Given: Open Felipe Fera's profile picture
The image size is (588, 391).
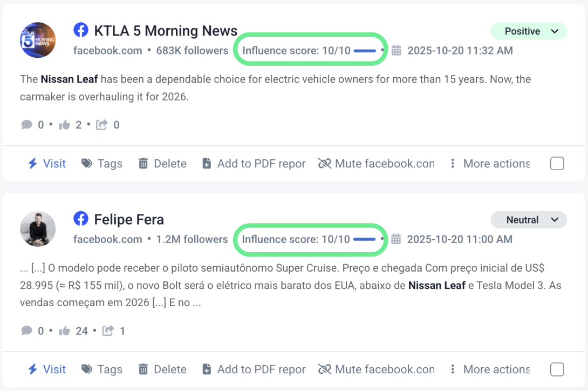Looking at the screenshot, I should (38, 228).
